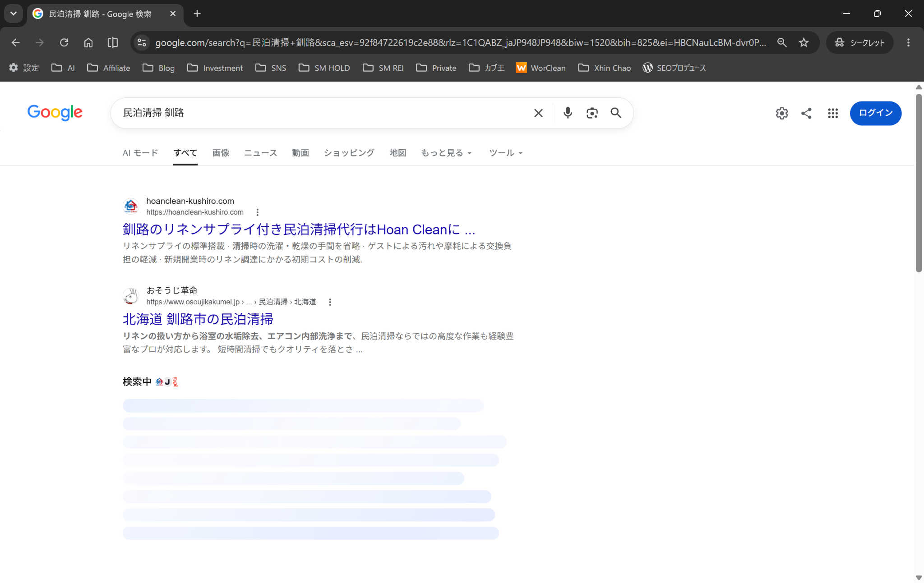Open the tab search dropdown arrow
The height and width of the screenshot is (583, 924).
point(14,14)
